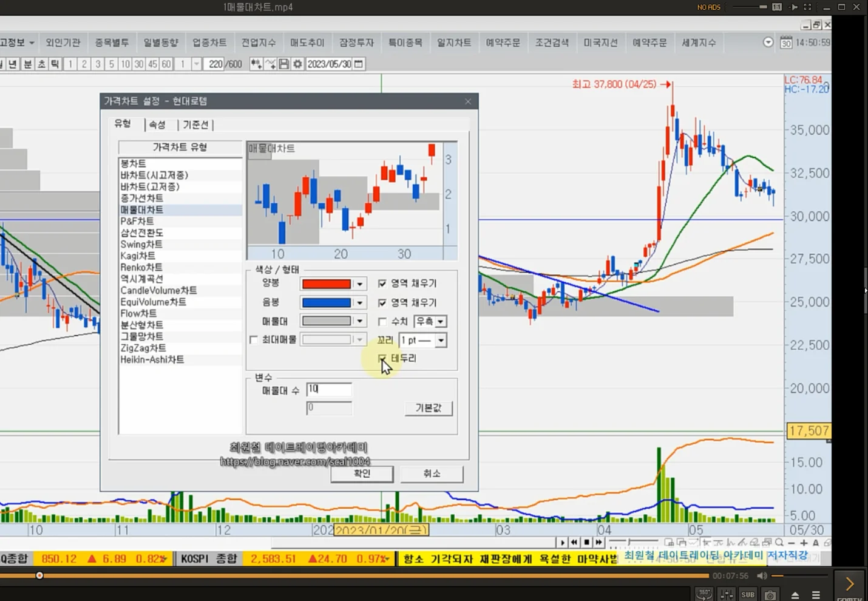
Task: Click the add-indicator line toolbar icon
Action: click(x=270, y=64)
